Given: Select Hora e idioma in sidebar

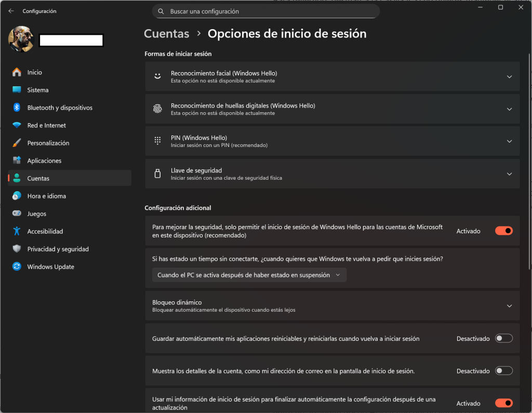Looking at the screenshot, I should click(x=46, y=196).
